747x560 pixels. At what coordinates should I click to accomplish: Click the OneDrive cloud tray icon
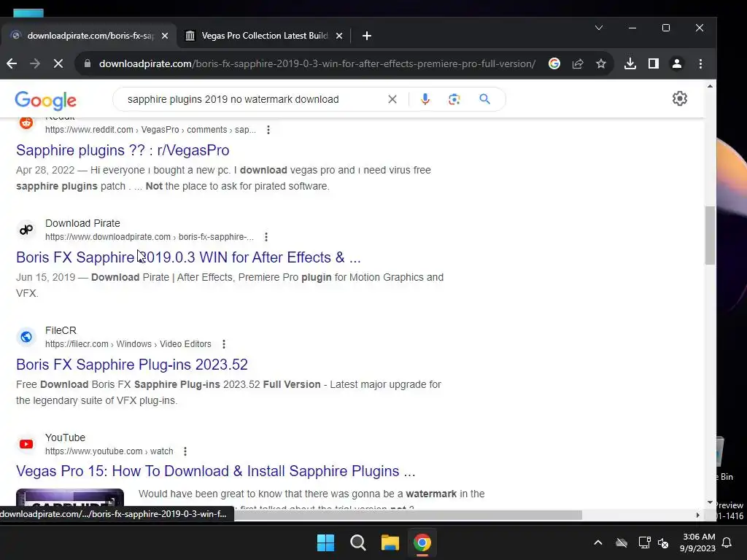point(622,542)
